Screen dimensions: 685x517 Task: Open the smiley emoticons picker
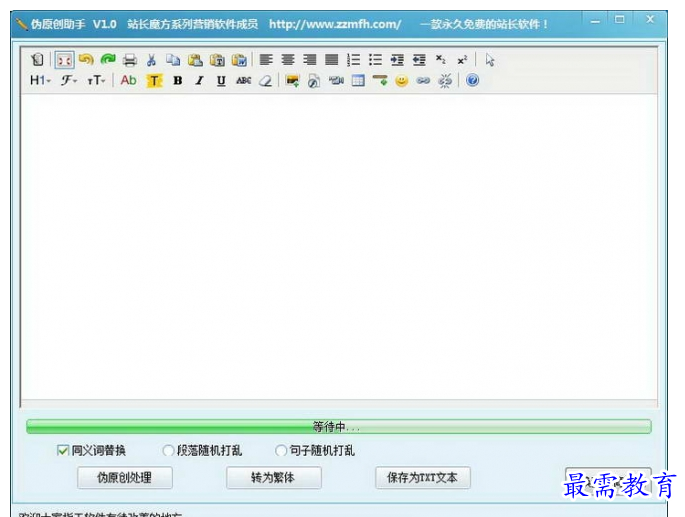(x=401, y=81)
